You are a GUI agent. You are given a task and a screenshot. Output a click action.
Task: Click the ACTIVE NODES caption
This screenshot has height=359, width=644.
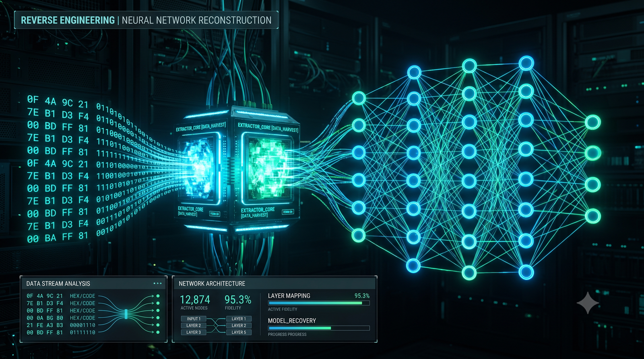pos(194,308)
